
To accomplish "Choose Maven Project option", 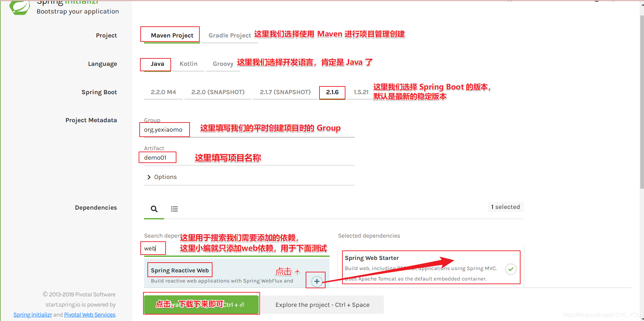I will click(x=172, y=35).
